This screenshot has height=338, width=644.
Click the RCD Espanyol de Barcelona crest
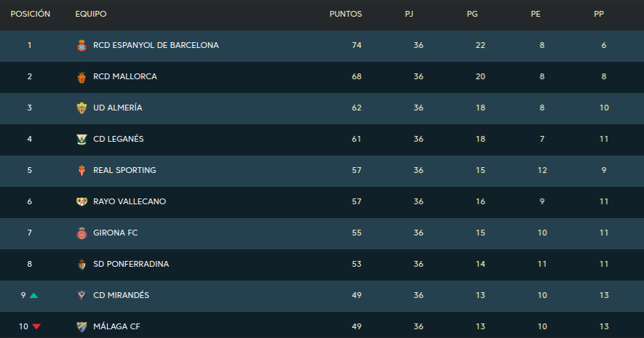[x=82, y=46]
